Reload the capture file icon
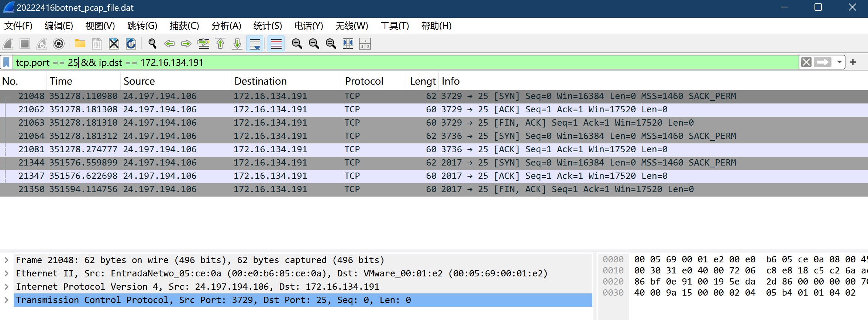The image size is (868, 320). pos(131,44)
